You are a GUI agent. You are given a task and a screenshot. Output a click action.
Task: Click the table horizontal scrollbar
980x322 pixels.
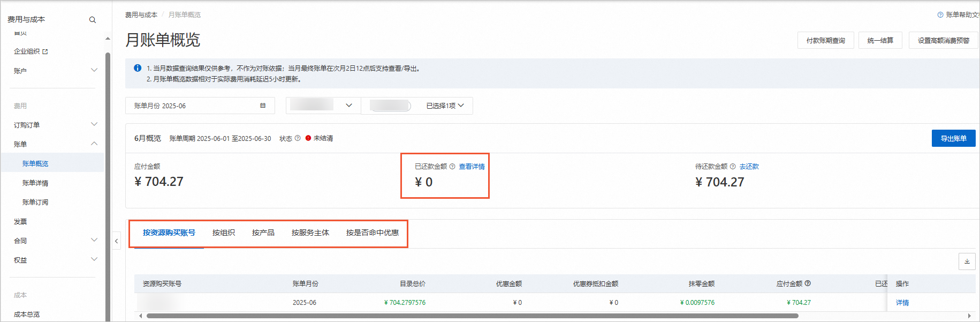click(473, 316)
